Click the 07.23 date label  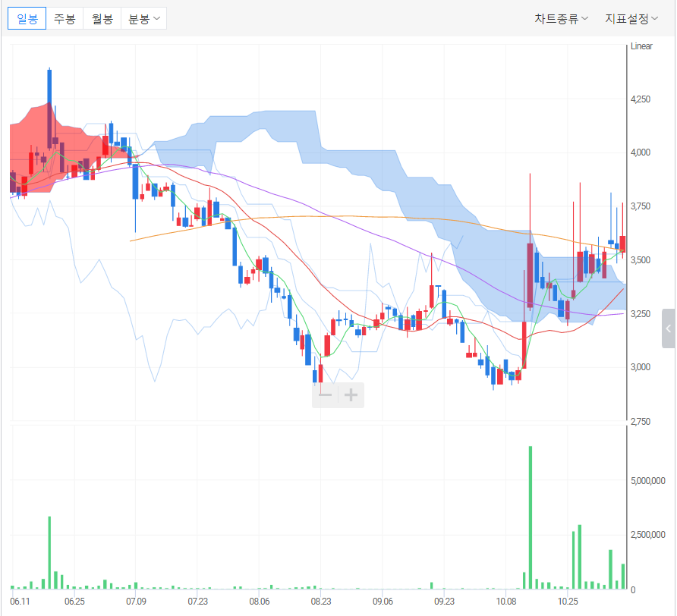click(x=198, y=602)
